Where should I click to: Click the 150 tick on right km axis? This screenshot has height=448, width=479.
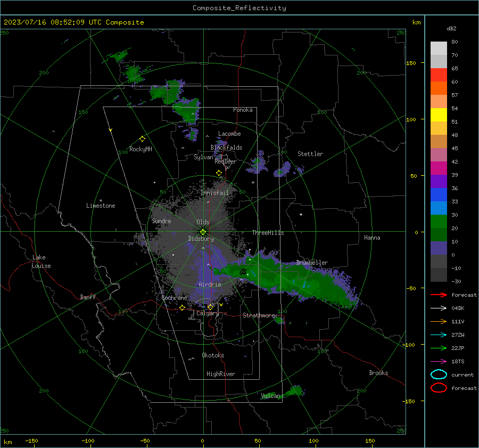[x=411, y=63]
